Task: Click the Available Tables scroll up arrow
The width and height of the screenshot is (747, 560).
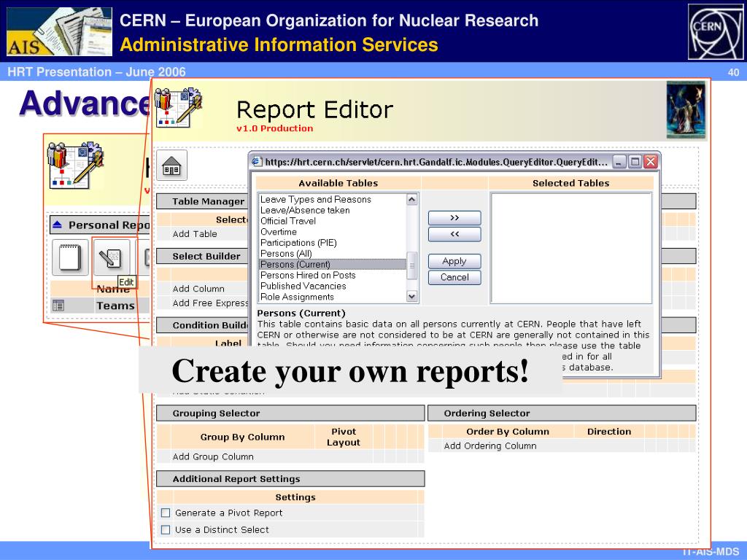Action: pos(412,200)
